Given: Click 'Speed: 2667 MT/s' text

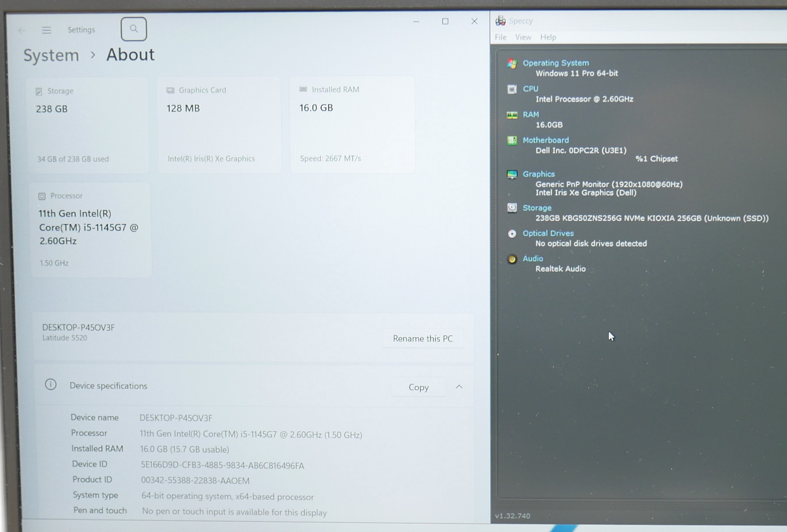Looking at the screenshot, I should tap(330, 159).
